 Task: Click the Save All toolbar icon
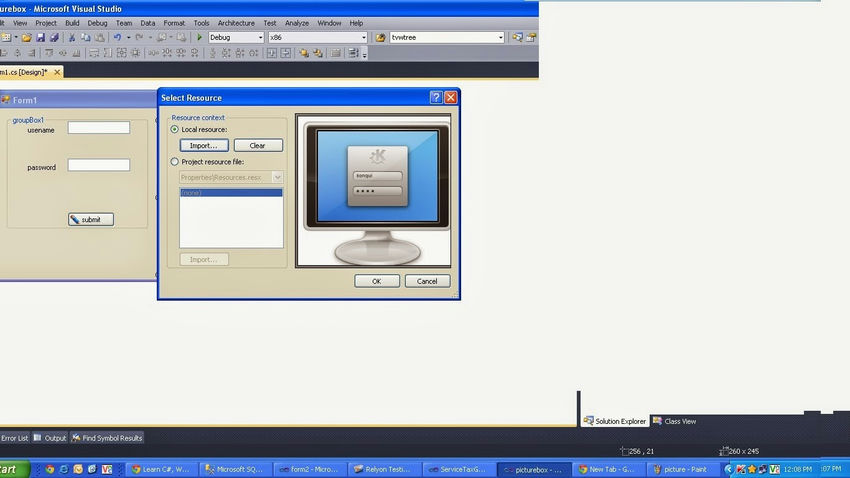click(54, 37)
